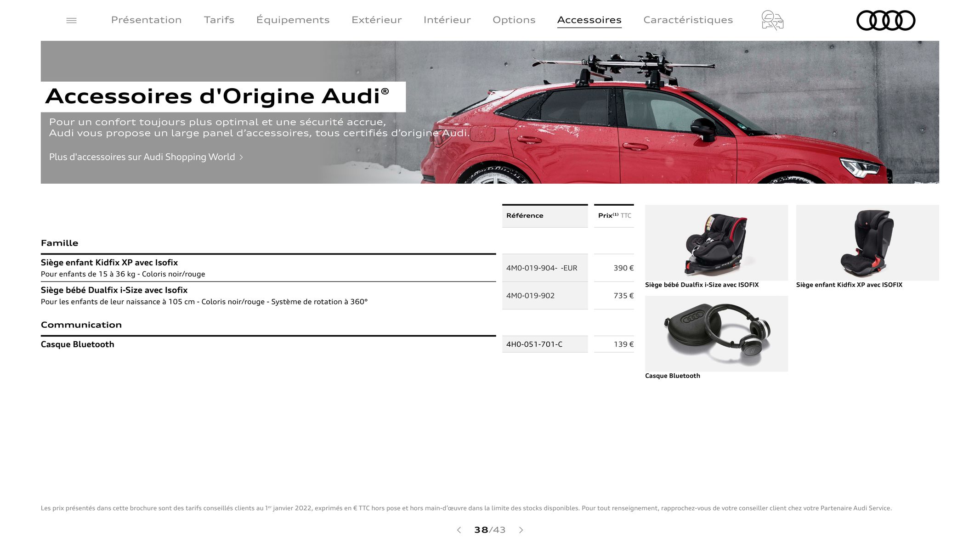Screen dimensions: 980x551
Task: Click the 390 € price
Action: coord(623,268)
